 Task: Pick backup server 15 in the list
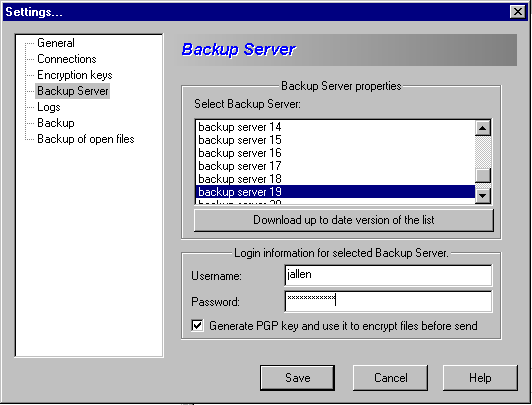point(335,140)
